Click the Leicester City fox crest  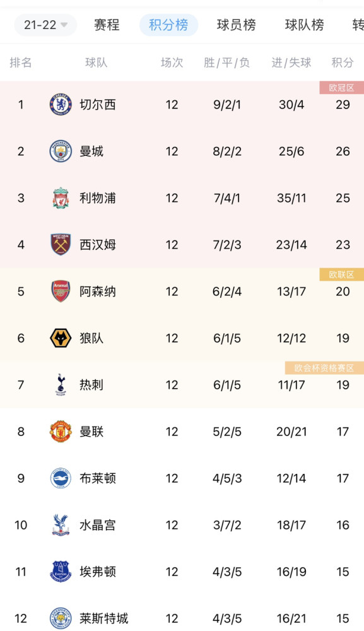pos(61,618)
